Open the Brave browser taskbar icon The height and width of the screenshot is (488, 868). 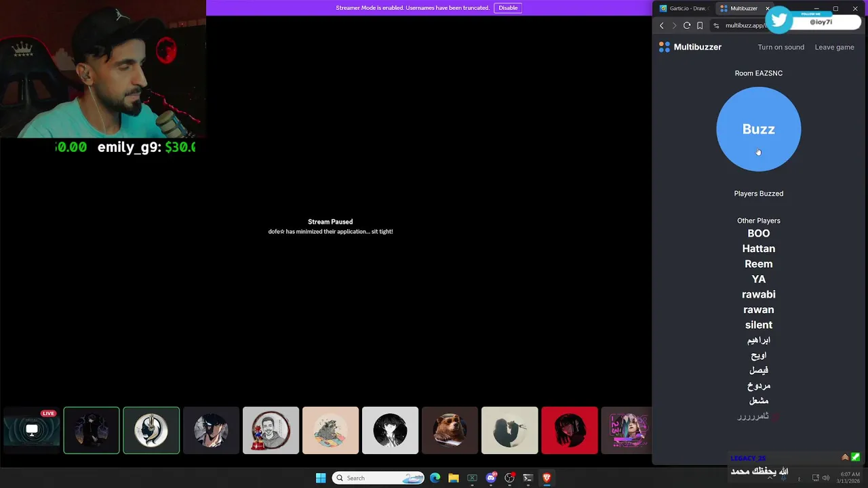point(547,478)
